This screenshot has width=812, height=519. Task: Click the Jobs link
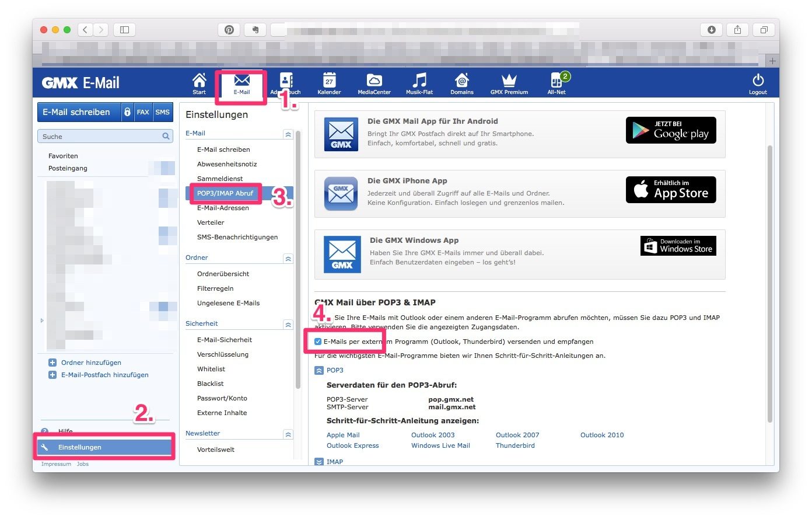coord(83,464)
